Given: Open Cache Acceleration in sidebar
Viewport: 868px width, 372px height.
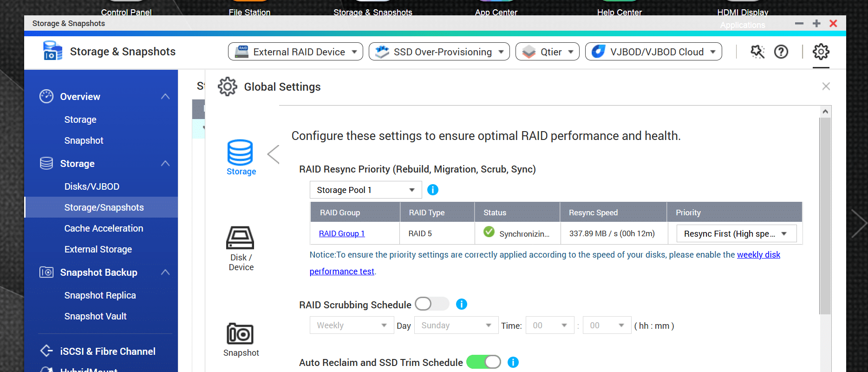Looking at the screenshot, I should [x=104, y=228].
